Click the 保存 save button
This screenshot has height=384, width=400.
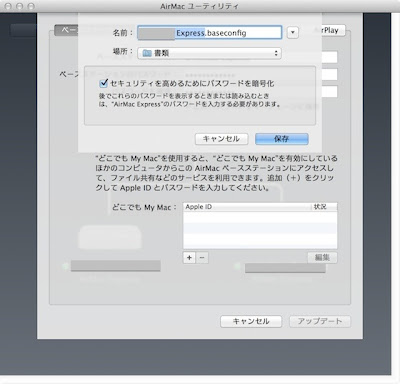click(x=282, y=139)
